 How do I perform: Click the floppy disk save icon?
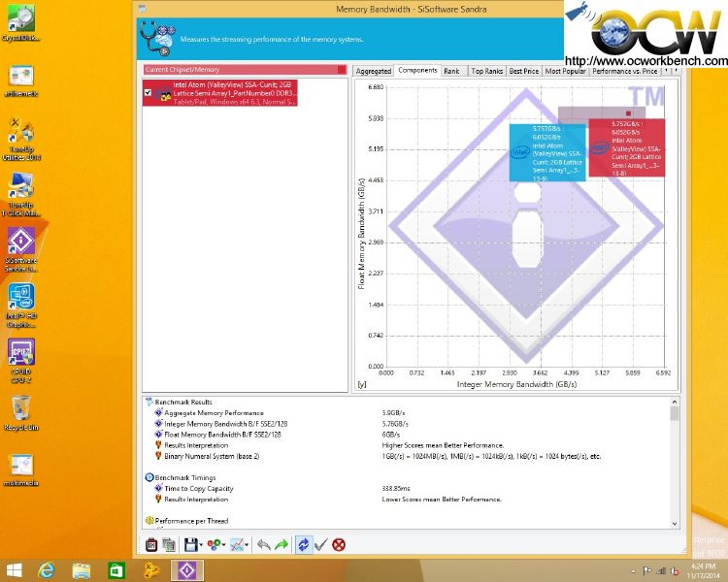190,544
